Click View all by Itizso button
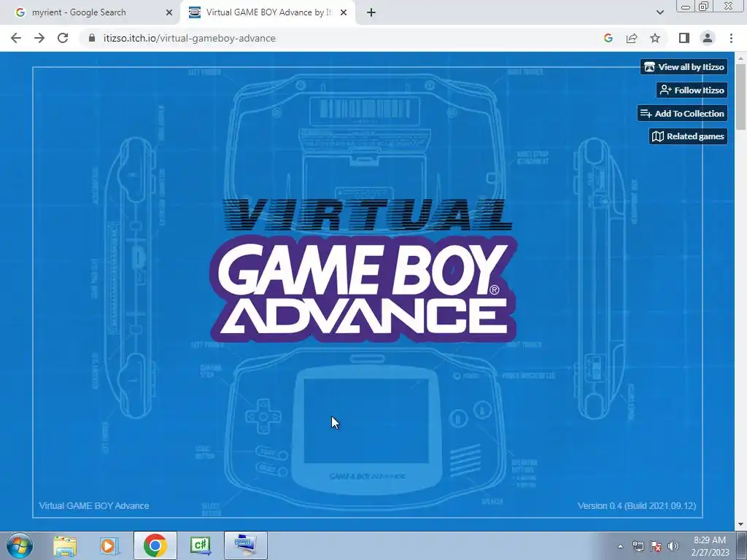Screen dimensions: 747x560 pos(684,66)
